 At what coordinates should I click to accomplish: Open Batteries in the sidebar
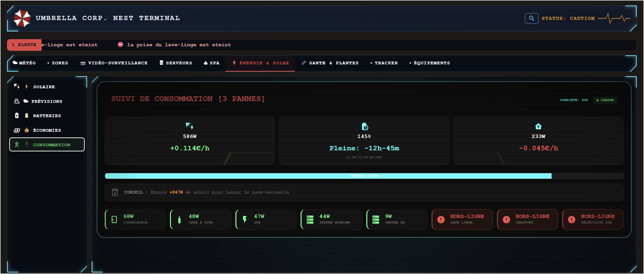(x=47, y=116)
